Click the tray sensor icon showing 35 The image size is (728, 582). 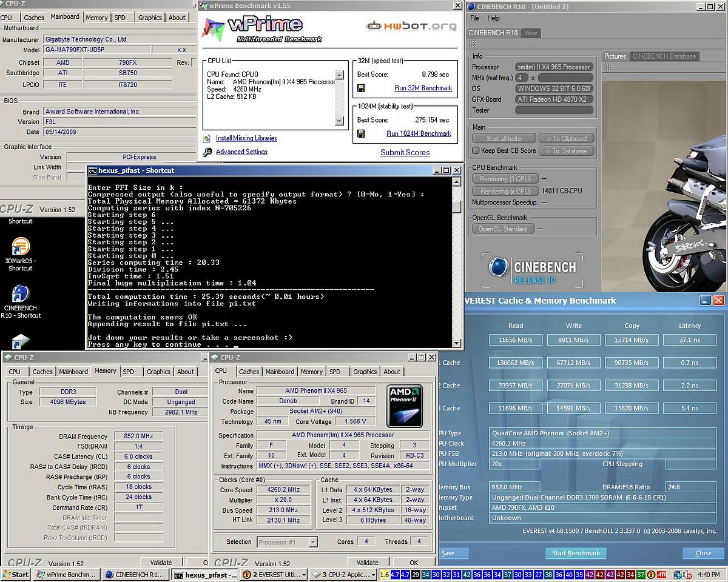[580, 574]
